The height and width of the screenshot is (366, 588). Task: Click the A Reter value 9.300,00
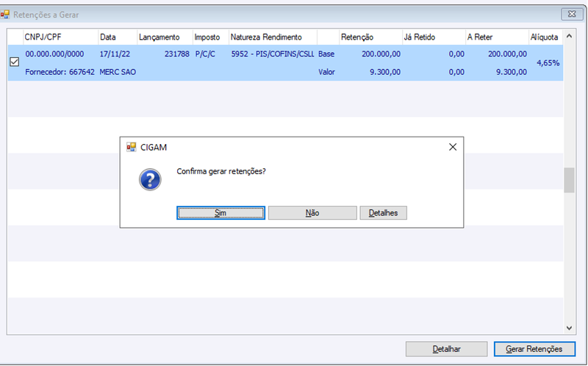coord(512,72)
